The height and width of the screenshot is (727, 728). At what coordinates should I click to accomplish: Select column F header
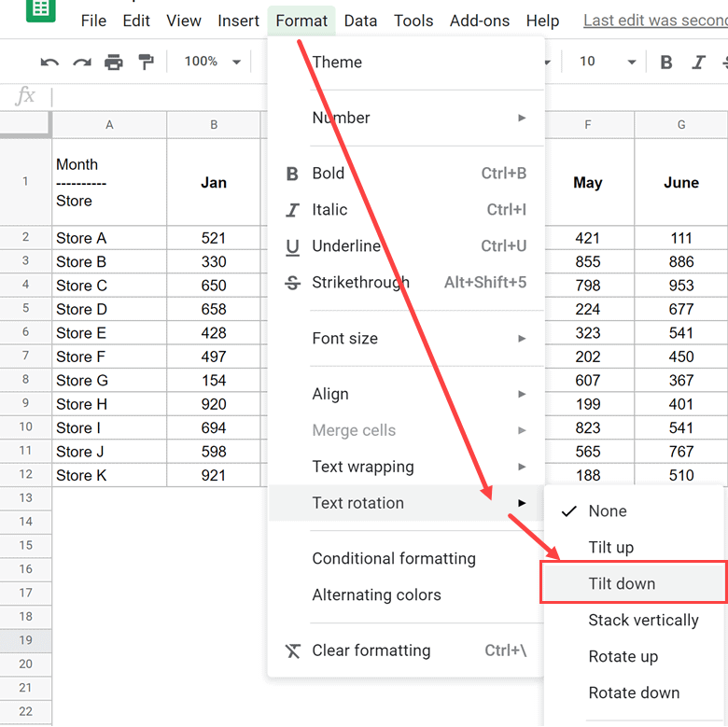pos(588,124)
